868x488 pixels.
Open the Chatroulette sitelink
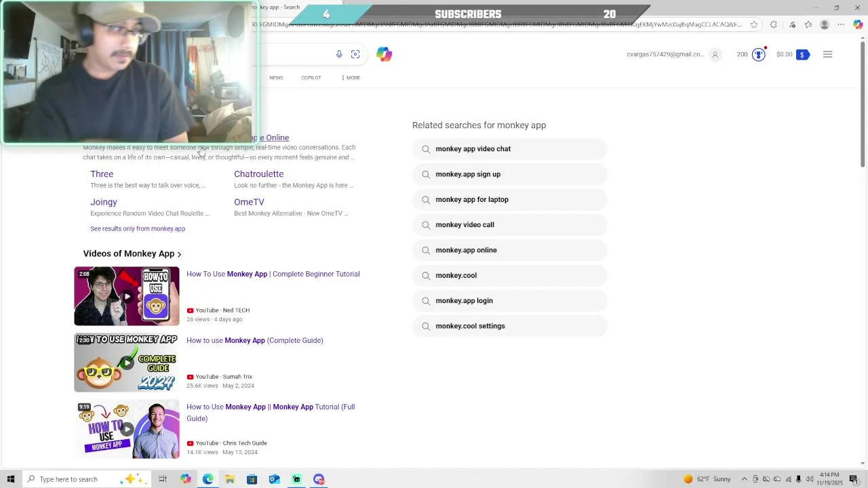pyautogui.click(x=258, y=174)
